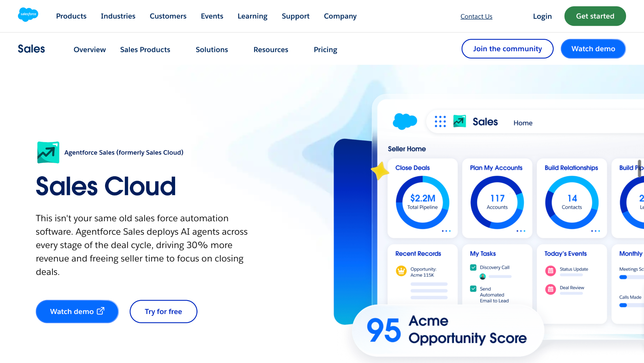
Task: Click the Plan My Accounts title
Action: [496, 168]
